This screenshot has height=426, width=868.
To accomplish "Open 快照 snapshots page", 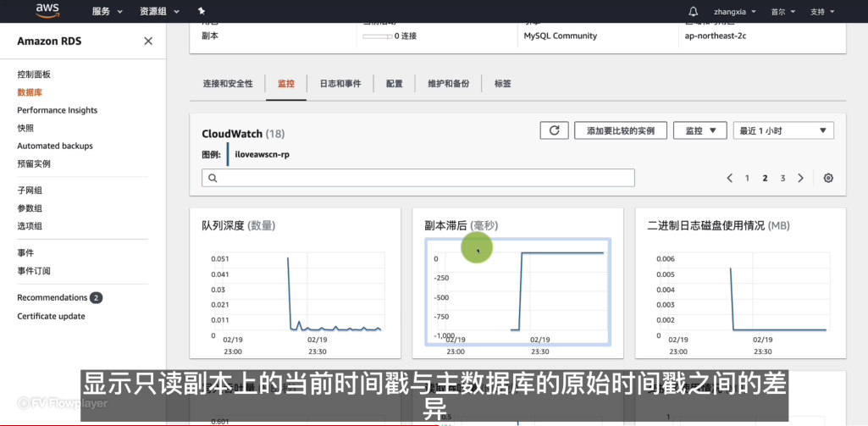I will pos(25,128).
